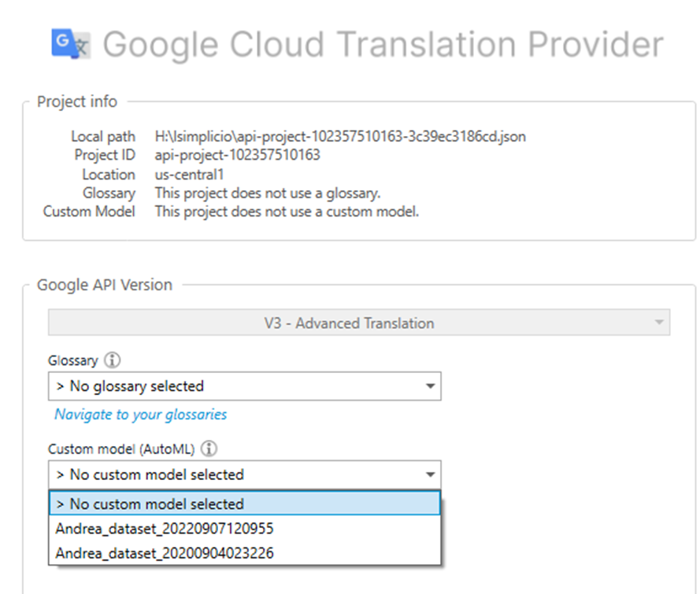The image size is (700, 594).
Task: Click 'This project does not use a glossary.'
Action: coord(268,193)
